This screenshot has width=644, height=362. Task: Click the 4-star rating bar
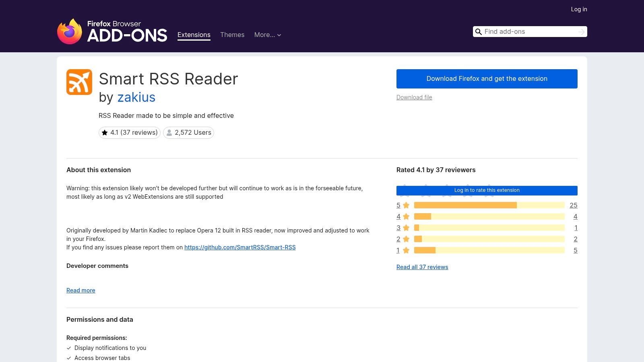(x=489, y=216)
